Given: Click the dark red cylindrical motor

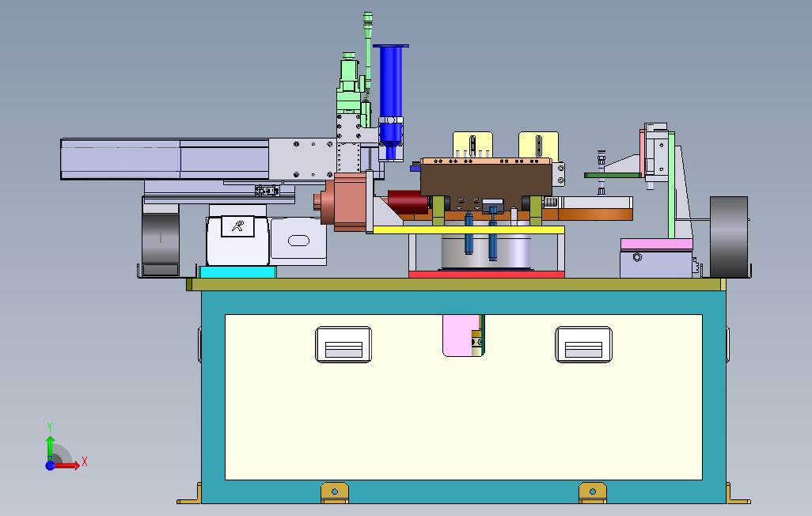Looking at the screenshot, I should (408, 202).
